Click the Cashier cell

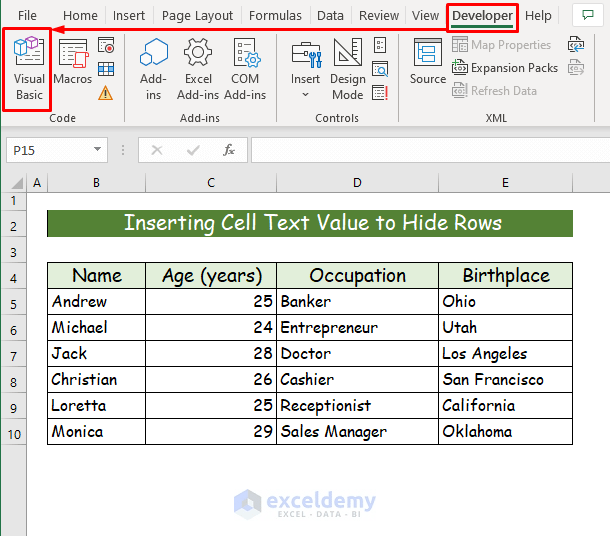click(357, 380)
